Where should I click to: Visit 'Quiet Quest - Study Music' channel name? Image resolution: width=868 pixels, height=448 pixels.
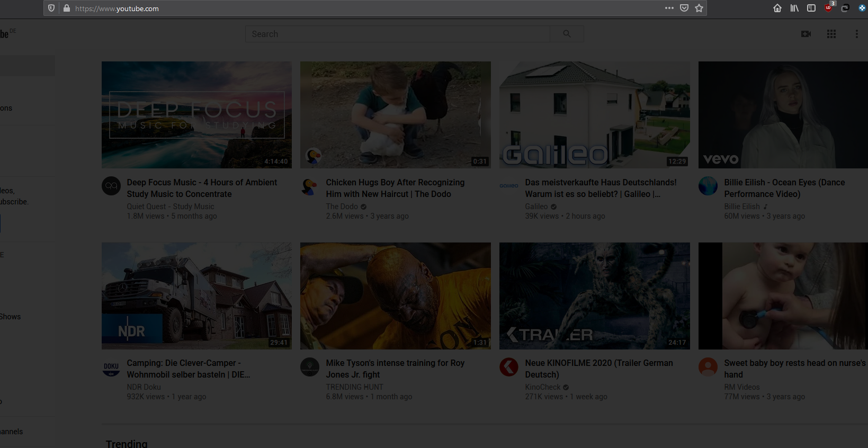[171, 207]
